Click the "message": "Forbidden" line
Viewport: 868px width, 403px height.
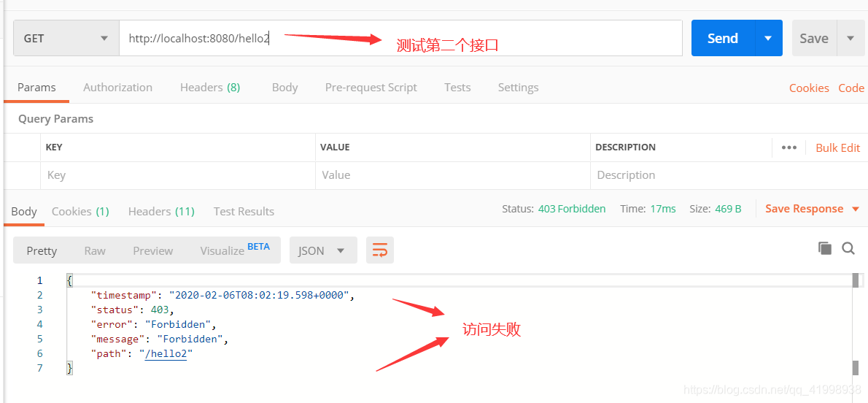pos(160,338)
